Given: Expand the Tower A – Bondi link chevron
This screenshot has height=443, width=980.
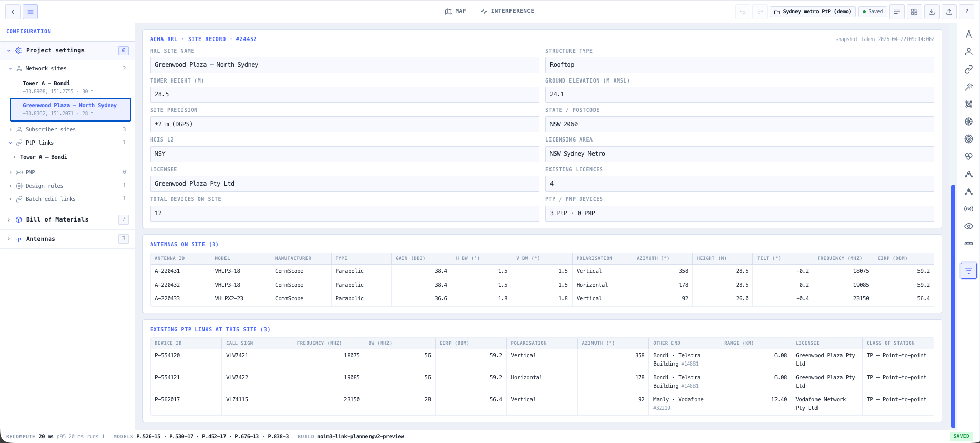Looking at the screenshot, I should click(14, 157).
